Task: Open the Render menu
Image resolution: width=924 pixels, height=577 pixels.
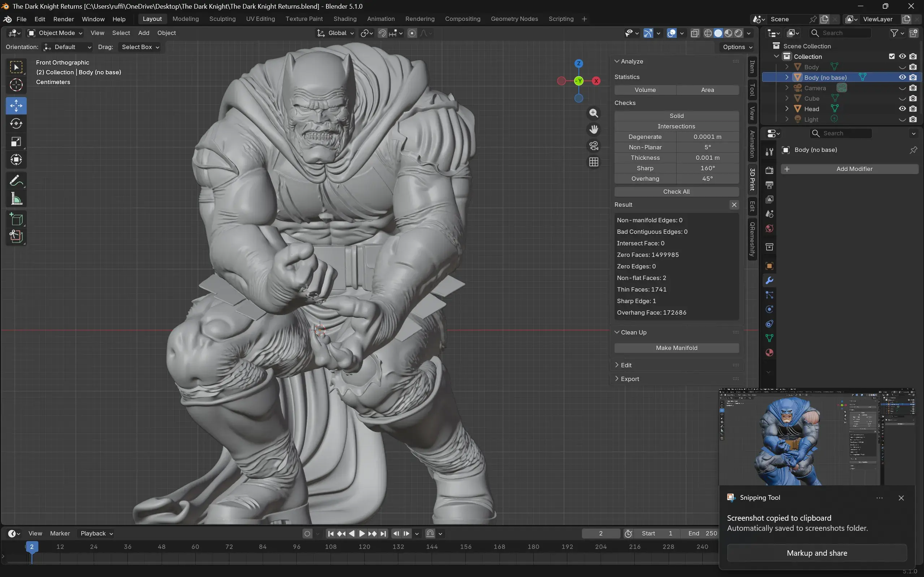Action: click(64, 19)
